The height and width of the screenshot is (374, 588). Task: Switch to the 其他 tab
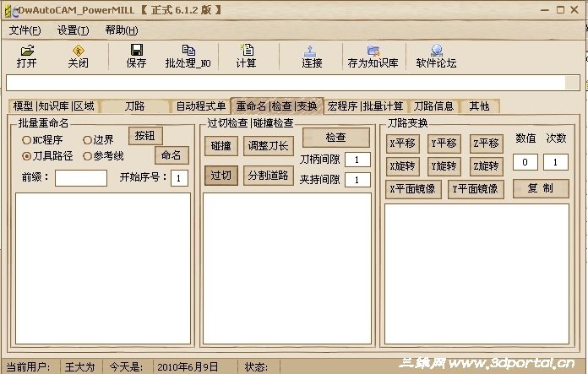click(480, 106)
